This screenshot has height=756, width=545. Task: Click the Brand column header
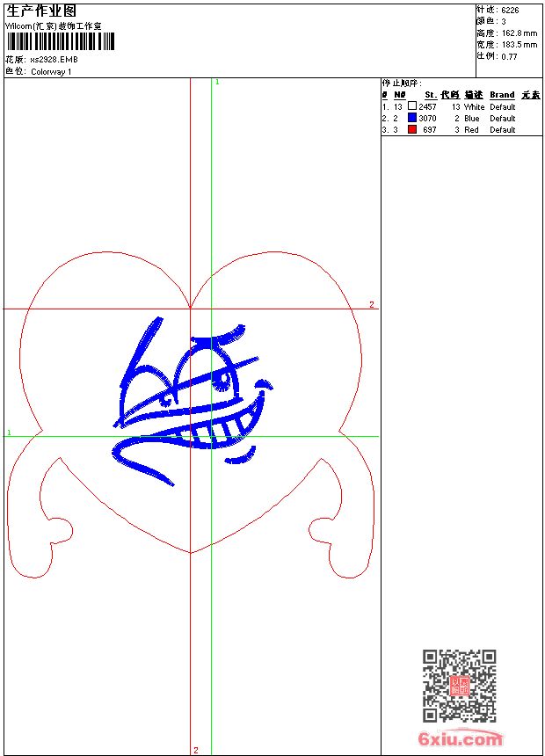point(502,95)
